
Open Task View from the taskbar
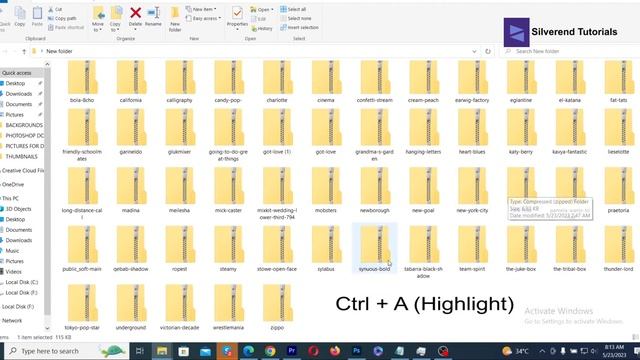(x=140, y=351)
